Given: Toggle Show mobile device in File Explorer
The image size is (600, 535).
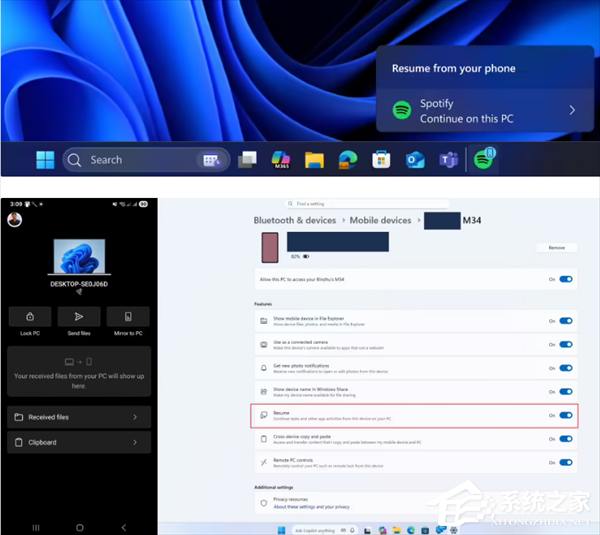Looking at the screenshot, I should (x=566, y=321).
